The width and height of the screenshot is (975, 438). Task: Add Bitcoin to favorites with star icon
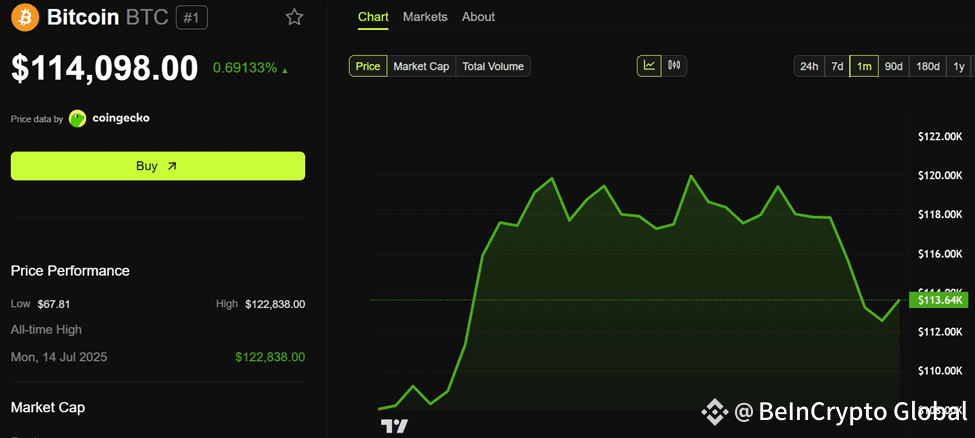294,17
